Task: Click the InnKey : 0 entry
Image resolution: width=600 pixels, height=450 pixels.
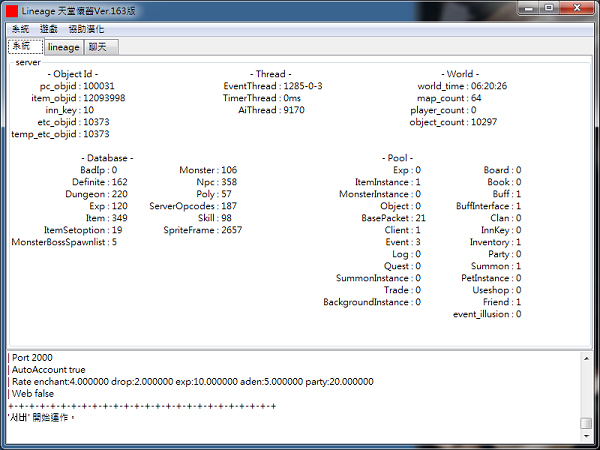Action: coord(501,230)
